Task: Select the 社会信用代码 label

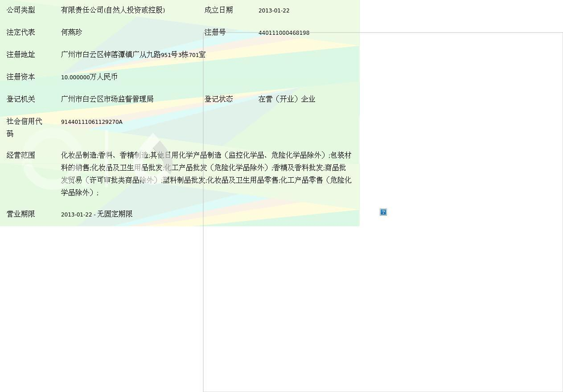Action: click(x=25, y=127)
